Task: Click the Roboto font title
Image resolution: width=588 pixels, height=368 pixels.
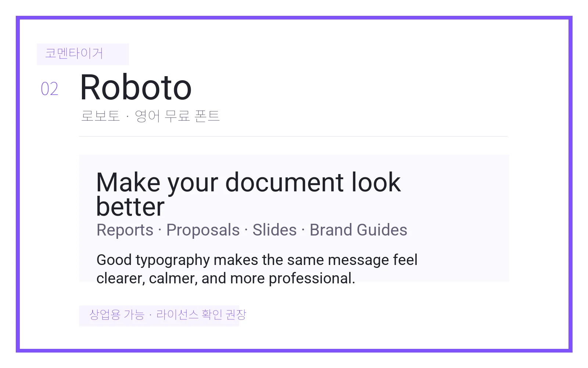Action: (136, 88)
